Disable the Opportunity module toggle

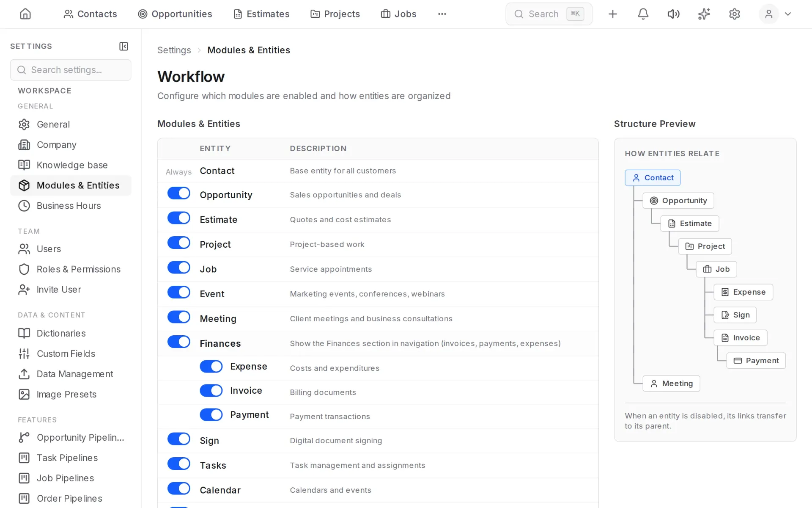(x=179, y=193)
